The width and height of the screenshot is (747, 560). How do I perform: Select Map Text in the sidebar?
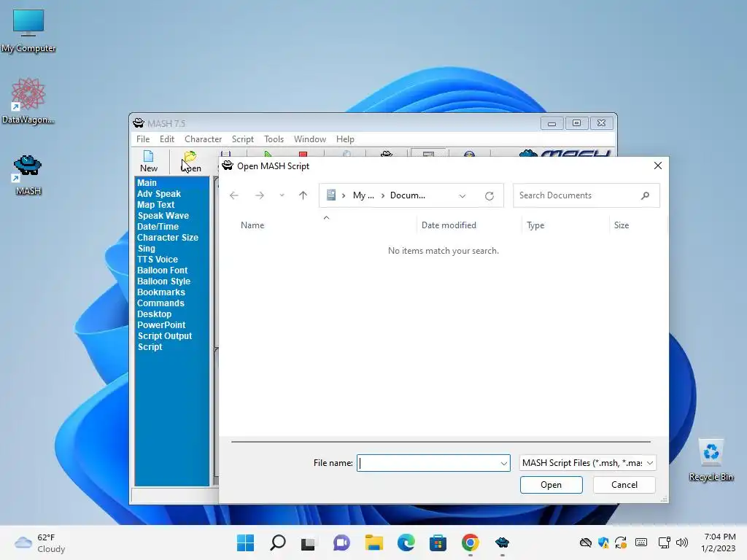tap(156, 205)
